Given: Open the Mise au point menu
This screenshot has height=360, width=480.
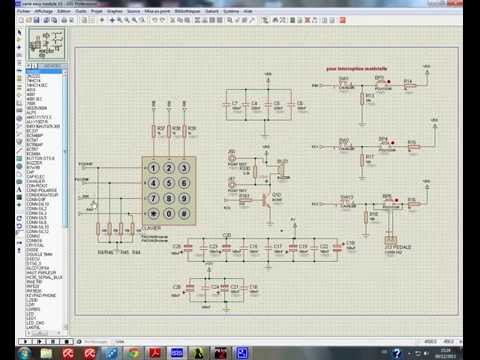Looking at the screenshot, I should (x=157, y=11).
